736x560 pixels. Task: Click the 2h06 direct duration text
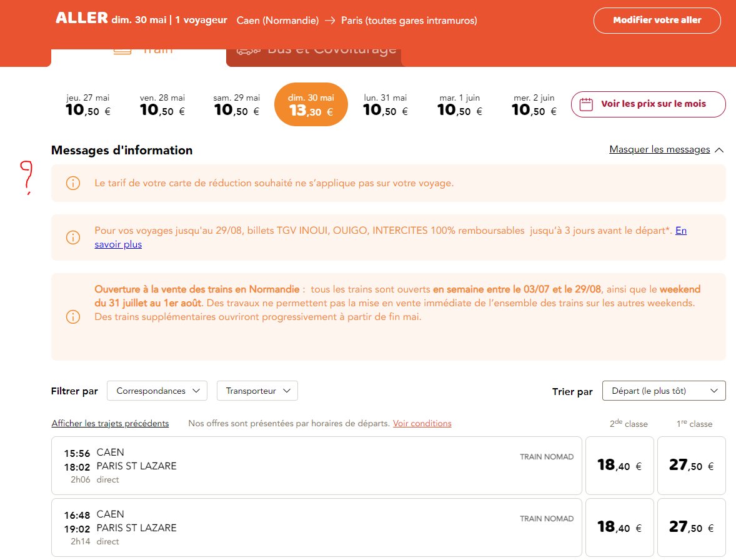(x=95, y=480)
